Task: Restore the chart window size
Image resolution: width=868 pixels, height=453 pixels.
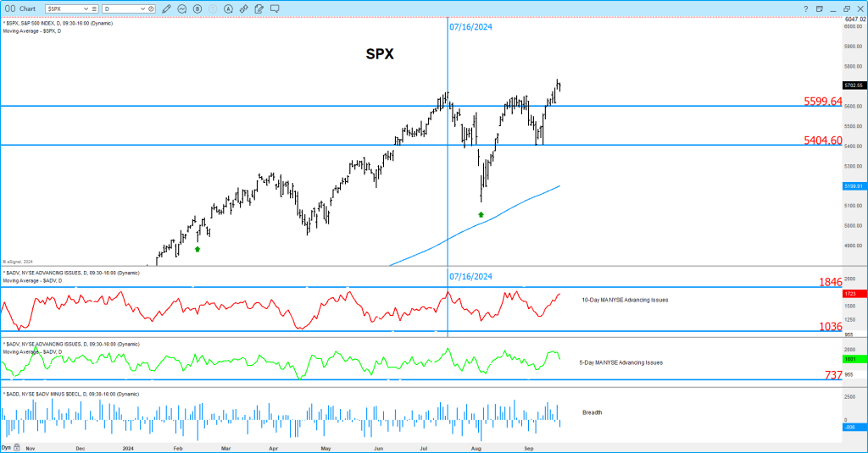Action: (847, 8)
